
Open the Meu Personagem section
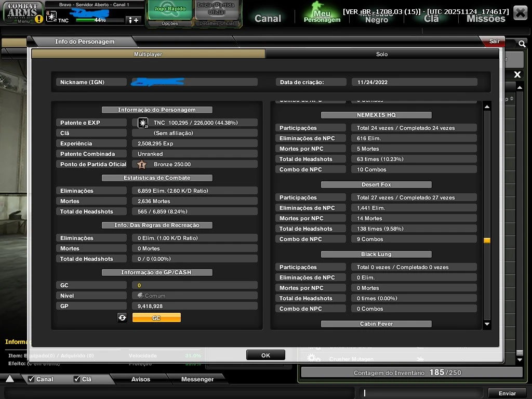322,14
